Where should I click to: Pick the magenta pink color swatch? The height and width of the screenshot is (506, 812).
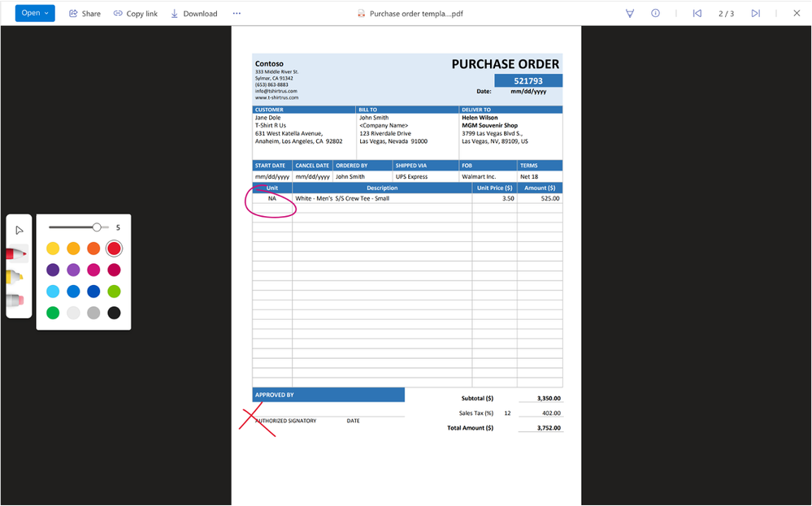coord(93,270)
